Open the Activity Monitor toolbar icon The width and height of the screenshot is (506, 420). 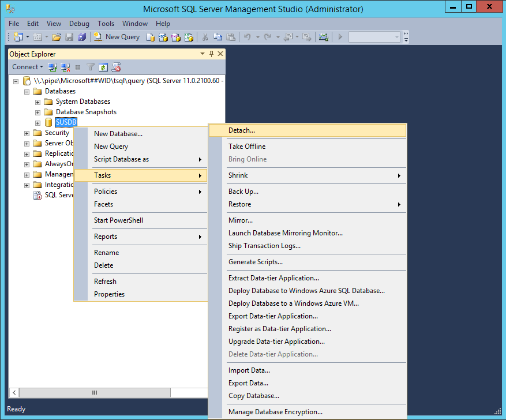click(323, 37)
